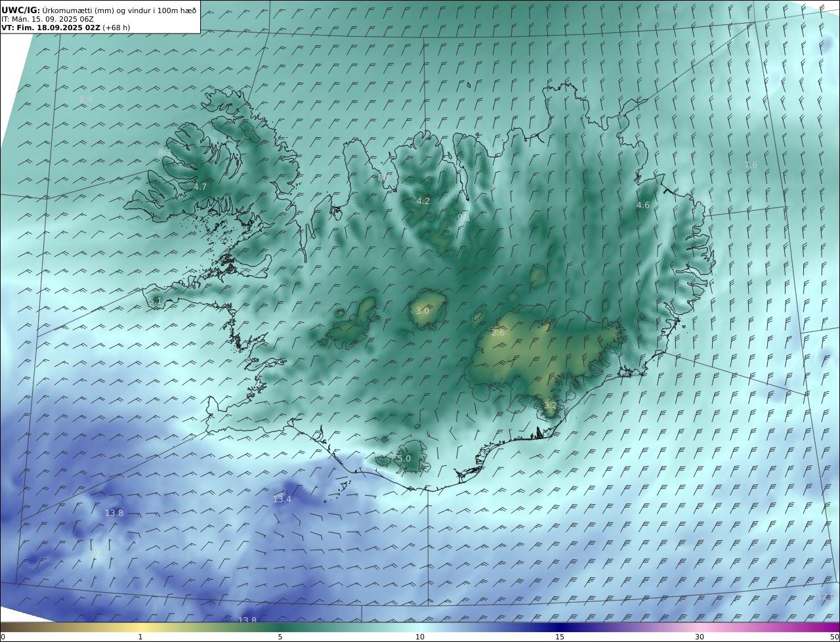Click the 2.6 value label on Vatnajökull

click(498, 333)
